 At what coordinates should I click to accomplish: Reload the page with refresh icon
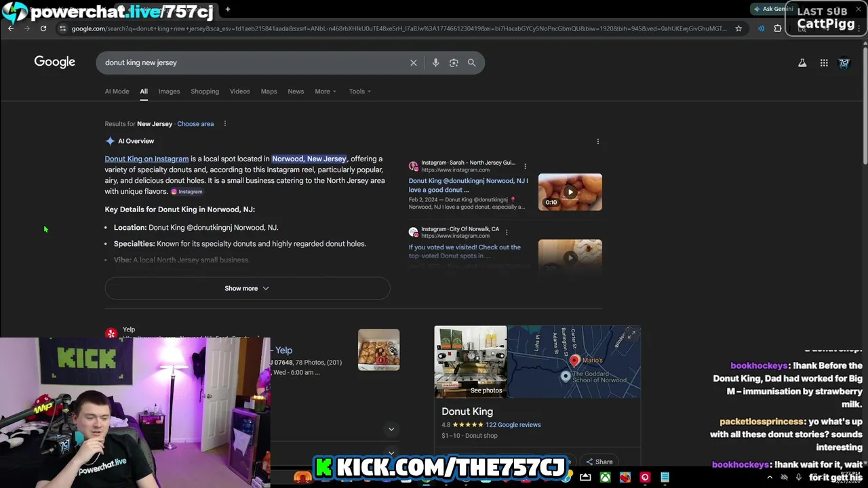43,28
